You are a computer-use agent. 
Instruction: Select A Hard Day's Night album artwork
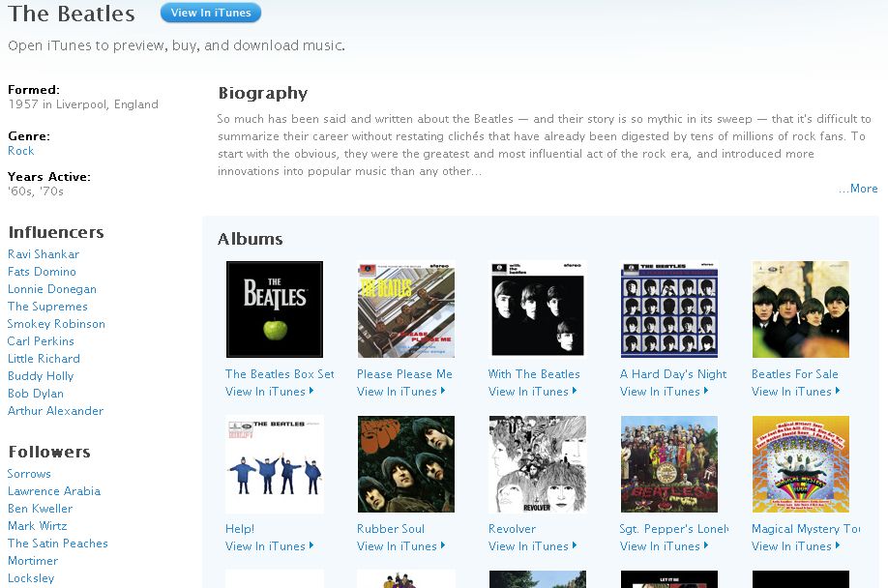pyautogui.click(x=668, y=309)
